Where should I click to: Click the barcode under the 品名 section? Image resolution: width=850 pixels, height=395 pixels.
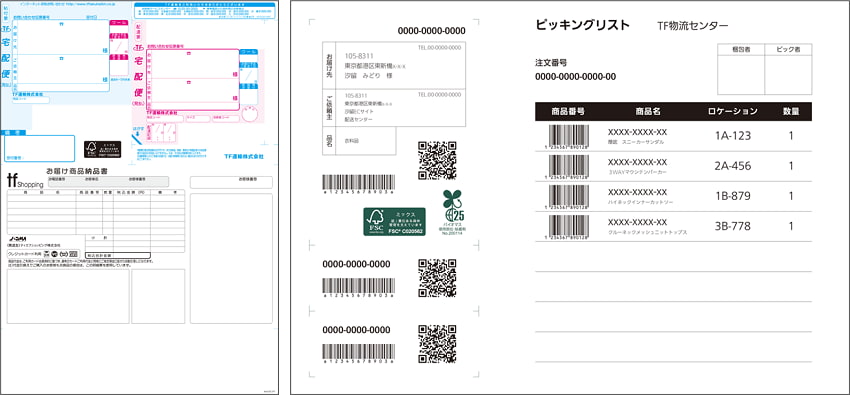click(358, 184)
